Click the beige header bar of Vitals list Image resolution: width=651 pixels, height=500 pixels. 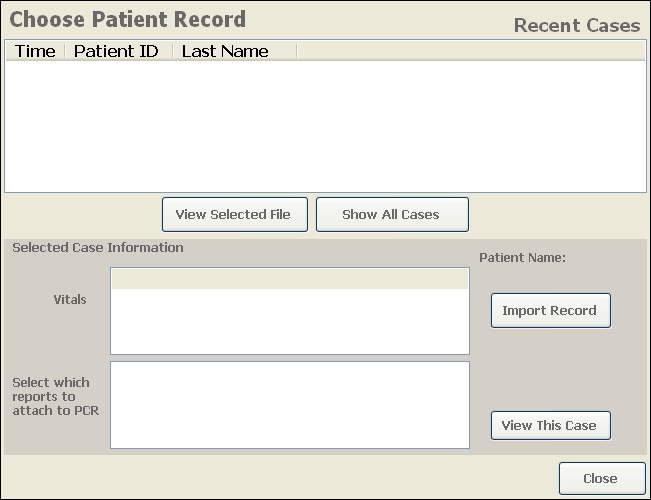pyautogui.click(x=290, y=279)
